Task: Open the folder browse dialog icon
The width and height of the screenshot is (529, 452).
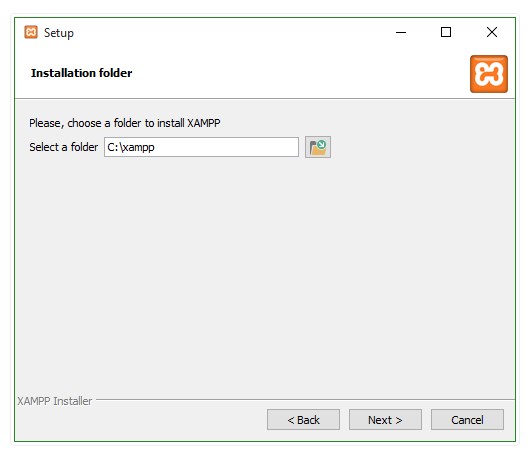Action: tap(318, 147)
